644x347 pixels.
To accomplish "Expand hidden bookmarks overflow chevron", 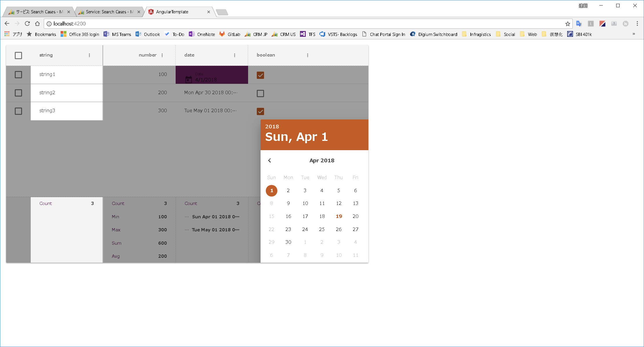I will [634, 34].
